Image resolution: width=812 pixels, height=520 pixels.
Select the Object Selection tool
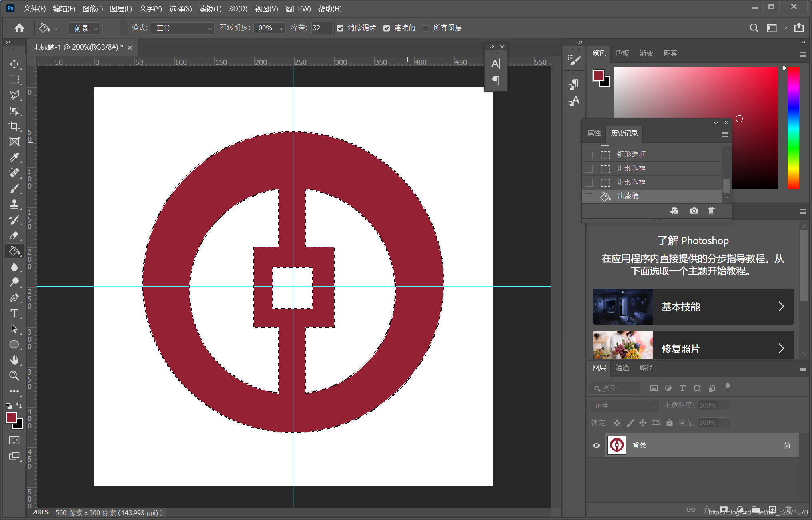click(14, 111)
